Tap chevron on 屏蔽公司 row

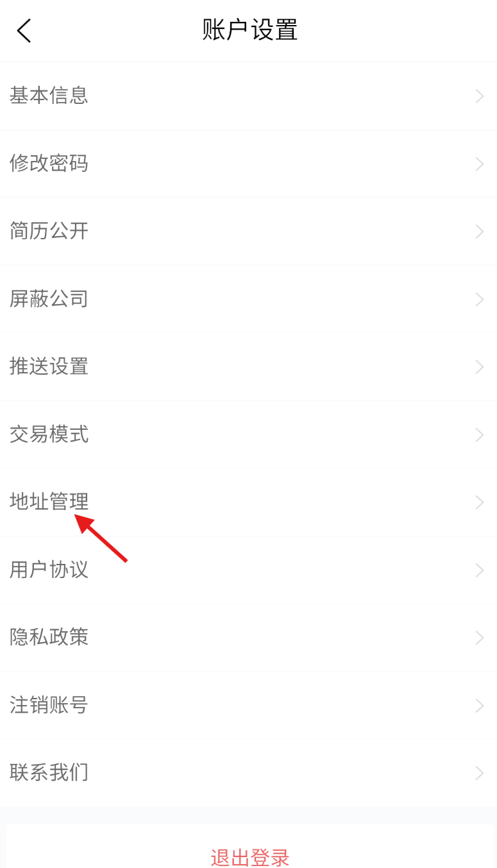coord(479,299)
